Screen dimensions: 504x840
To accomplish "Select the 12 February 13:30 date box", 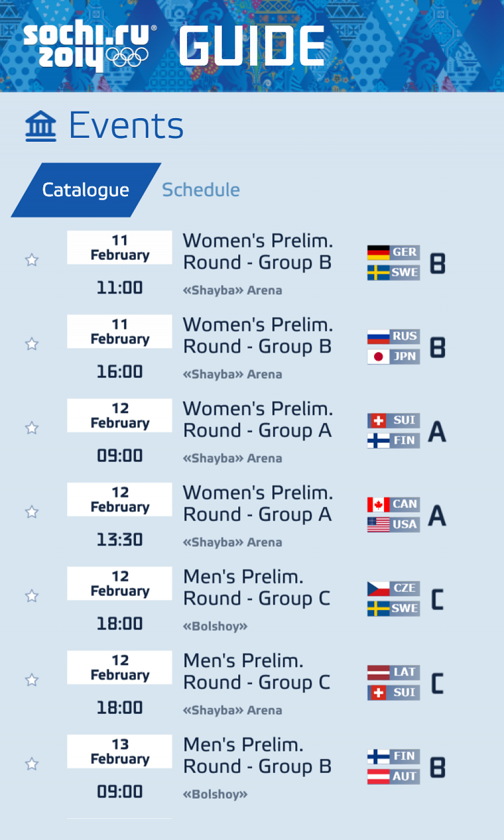I will point(120,500).
